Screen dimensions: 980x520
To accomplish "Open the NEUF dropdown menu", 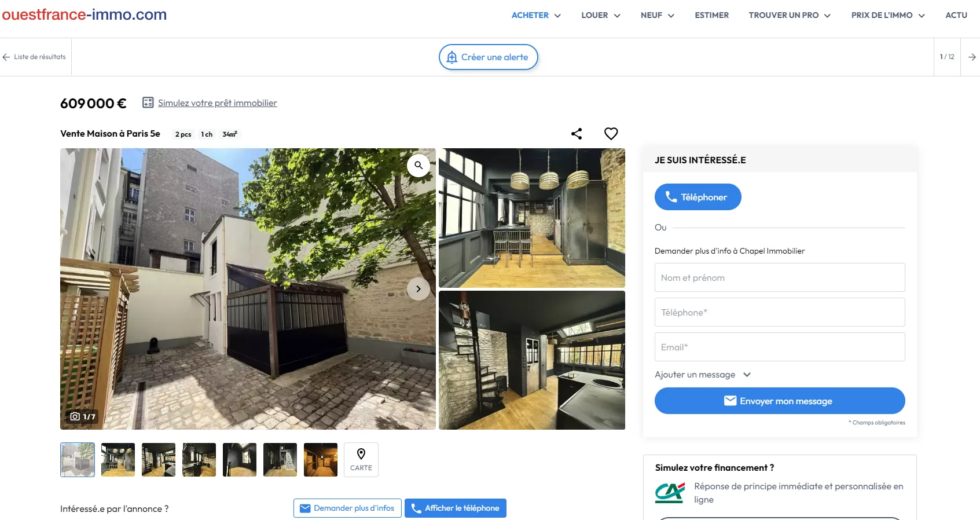I will pyautogui.click(x=658, y=16).
